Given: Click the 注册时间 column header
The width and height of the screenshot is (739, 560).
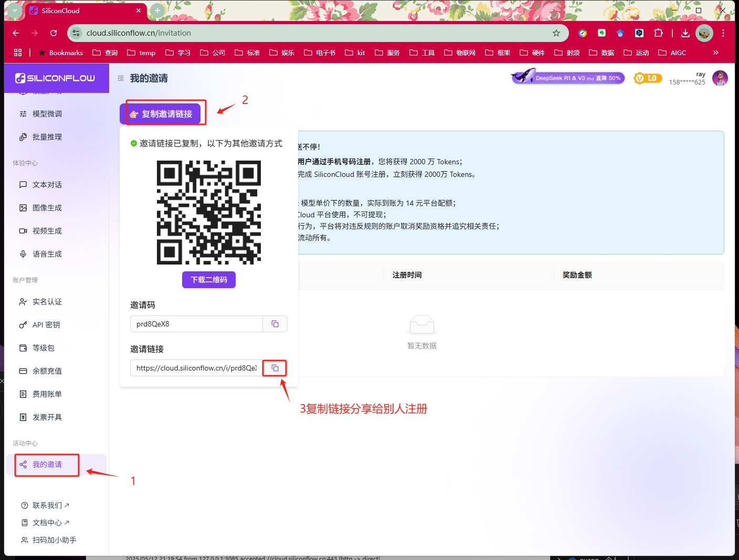Looking at the screenshot, I should [x=407, y=275].
